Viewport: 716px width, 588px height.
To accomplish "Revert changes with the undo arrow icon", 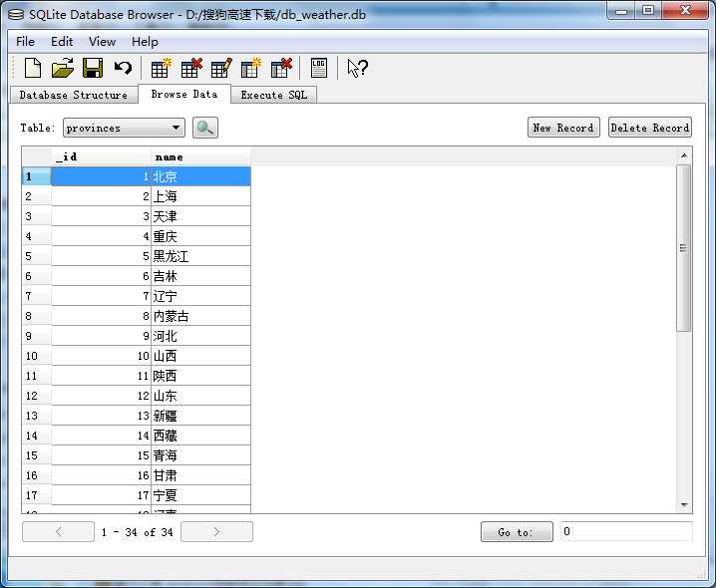I will [123, 69].
